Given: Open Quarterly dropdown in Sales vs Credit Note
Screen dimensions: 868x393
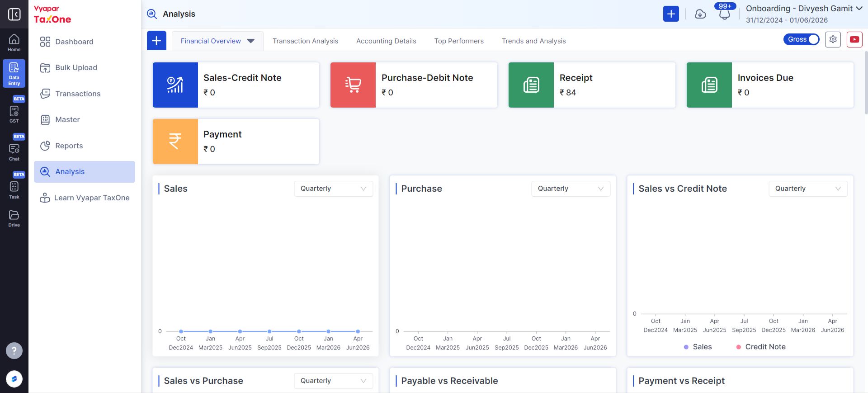Looking at the screenshot, I should 808,189.
